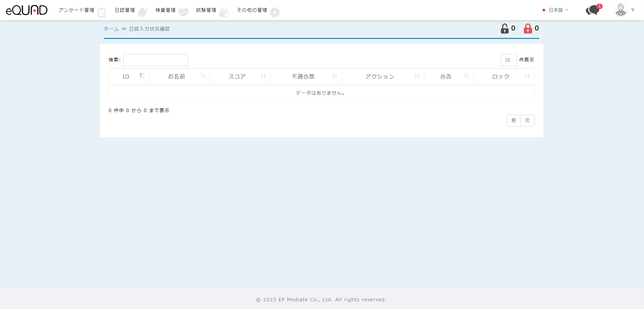
Task: Click the black unlocked padlock icon
Action: 505,29
